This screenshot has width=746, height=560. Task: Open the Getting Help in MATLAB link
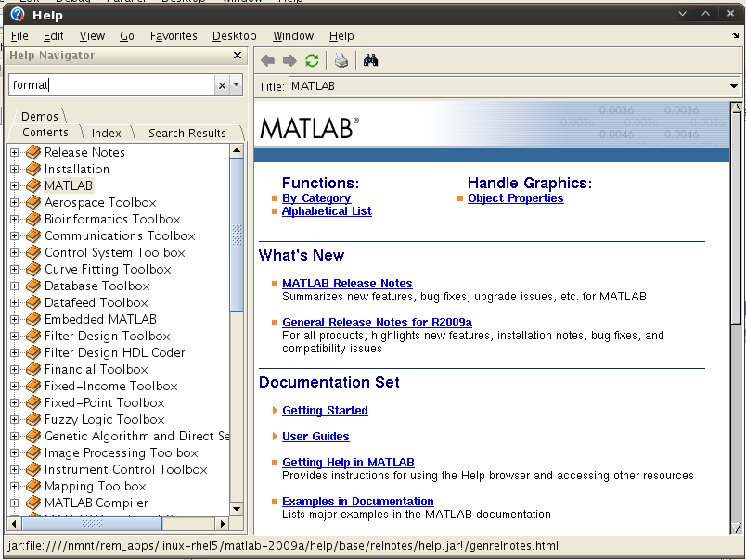point(348,462)
